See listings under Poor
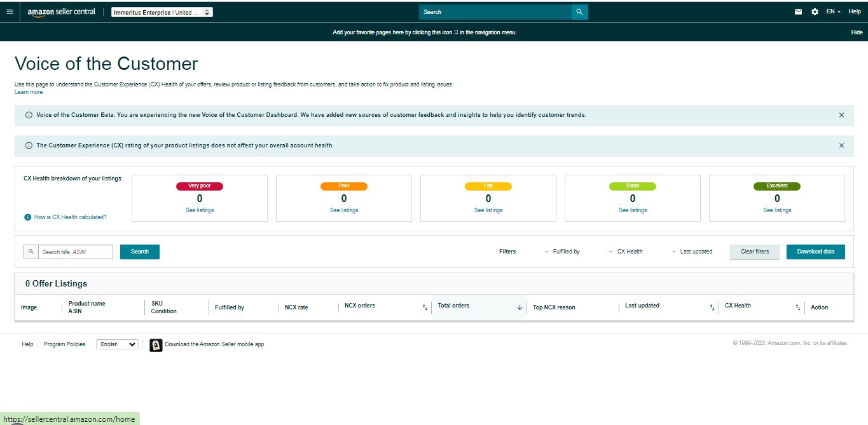 (344, 210)
